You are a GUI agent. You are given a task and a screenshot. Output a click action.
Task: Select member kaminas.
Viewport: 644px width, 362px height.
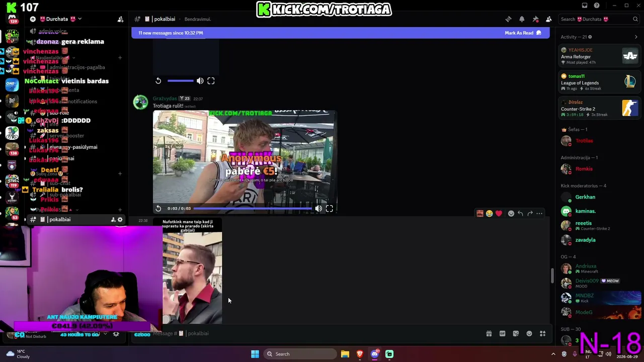tap(600, 211)
